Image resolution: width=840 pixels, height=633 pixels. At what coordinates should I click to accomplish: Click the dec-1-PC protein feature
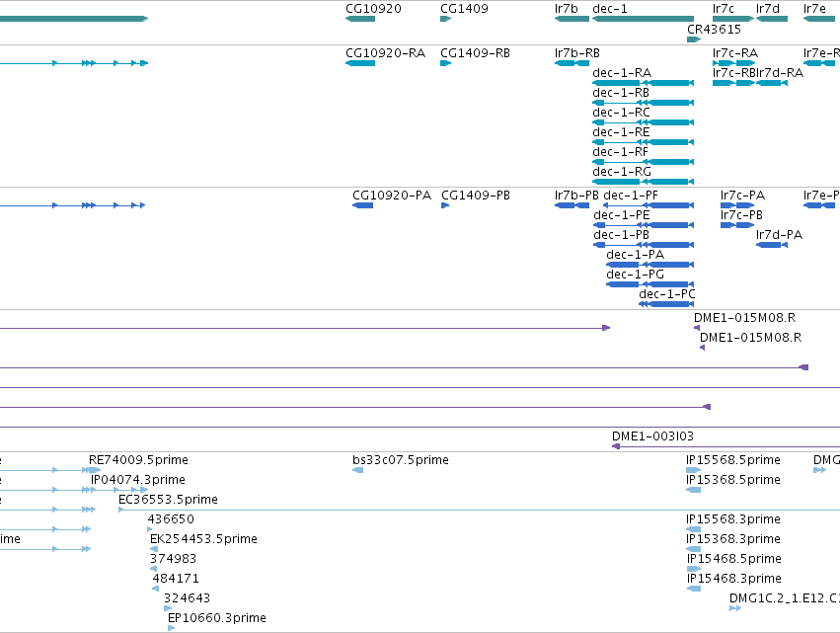point(666,304)
